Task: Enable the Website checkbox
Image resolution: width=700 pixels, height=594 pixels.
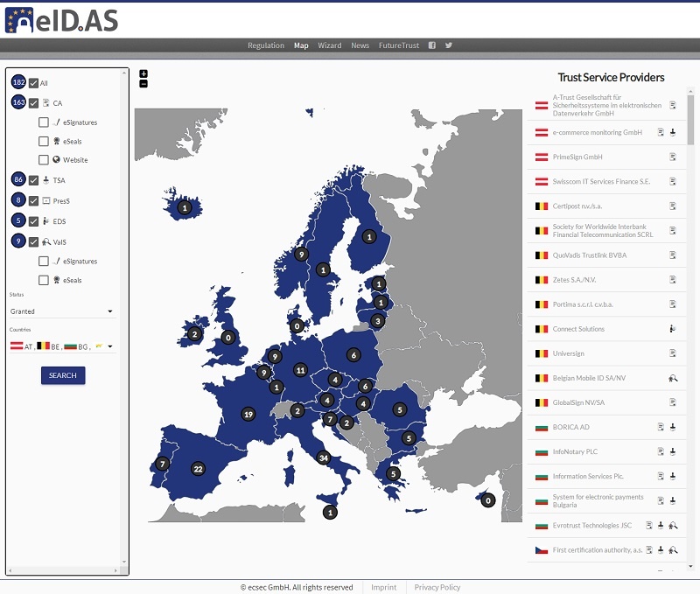Action: [44, 160]
